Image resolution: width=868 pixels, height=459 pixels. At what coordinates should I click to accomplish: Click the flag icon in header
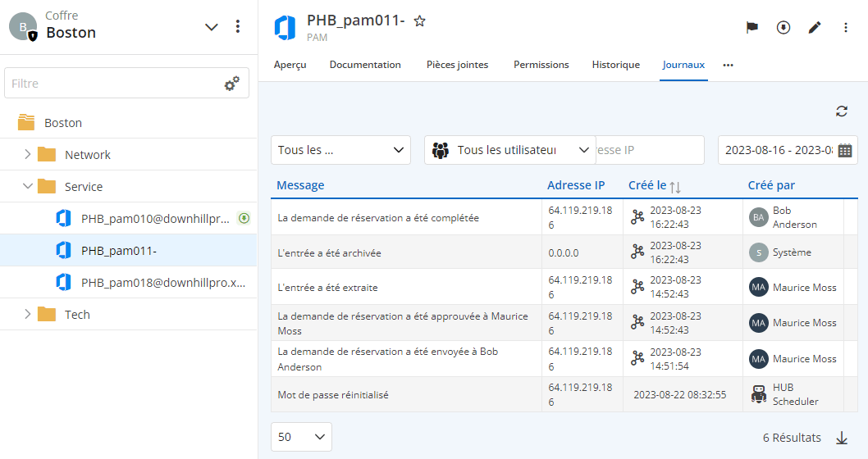(752, 27)
